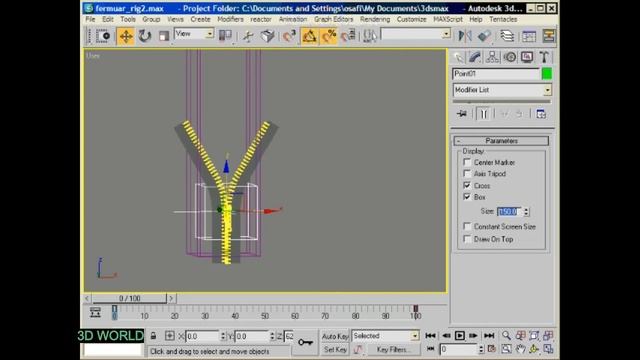Switch to the Motion panel tab
The height and width of the screenshot is (360, 640).
tap(509, 57)
